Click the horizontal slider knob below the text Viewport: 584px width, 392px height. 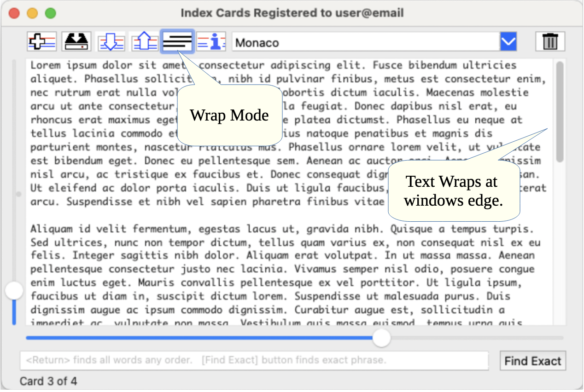coord(381,338)
